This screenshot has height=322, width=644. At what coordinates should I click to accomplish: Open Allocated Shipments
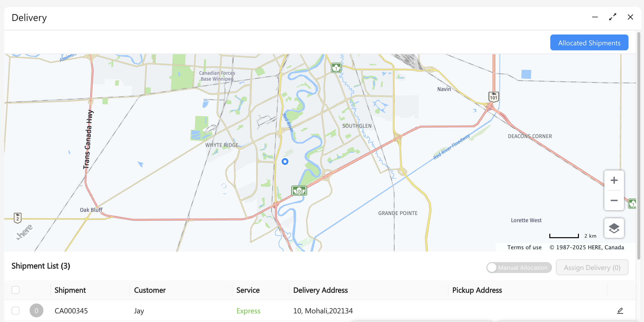coord(589,43)
